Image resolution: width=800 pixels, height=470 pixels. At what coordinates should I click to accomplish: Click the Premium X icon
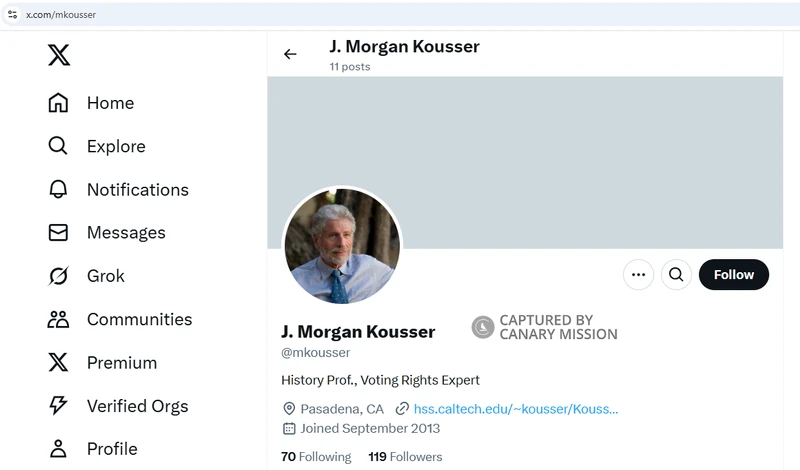(x=58, y=362)
